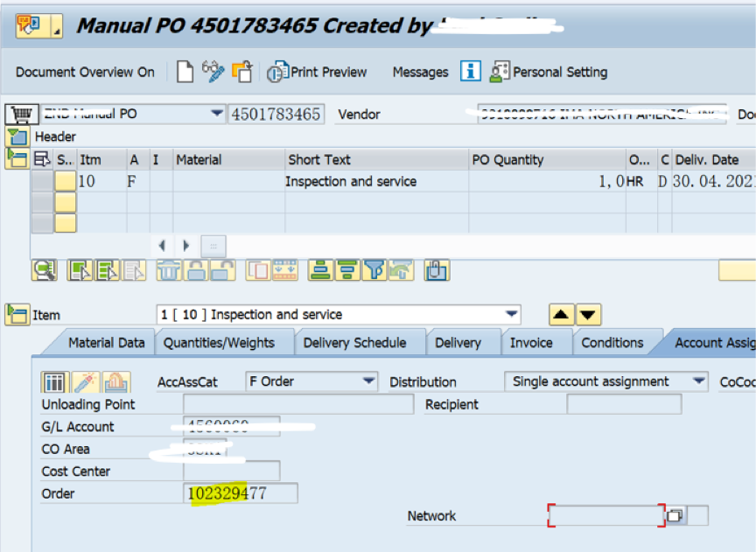756x552 pixels.
Task: Click the PO number field 4501783465
Action: (x=276, y=115)
